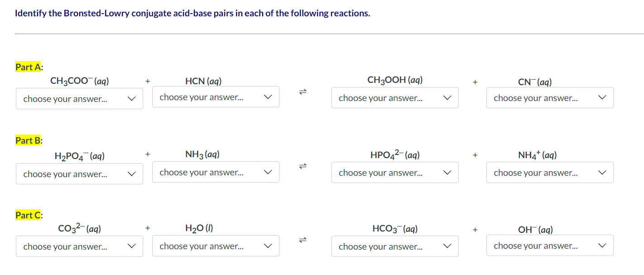Click the highlighted Part A label
The width and height of the screenshot is (644, 275).
[x=28, y=67]
